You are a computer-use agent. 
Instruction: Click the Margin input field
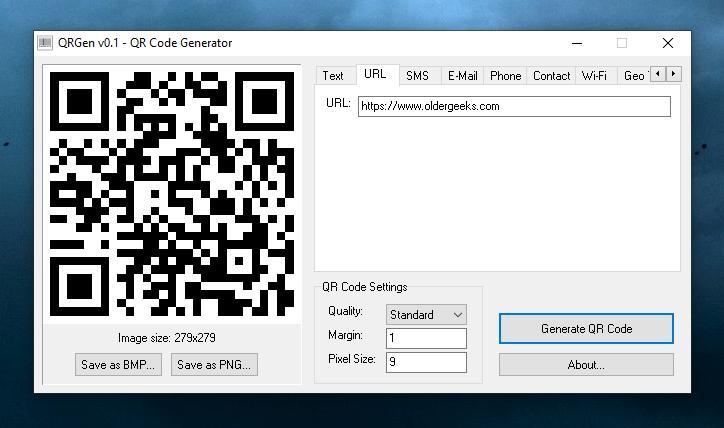click(x=426, y=338)
